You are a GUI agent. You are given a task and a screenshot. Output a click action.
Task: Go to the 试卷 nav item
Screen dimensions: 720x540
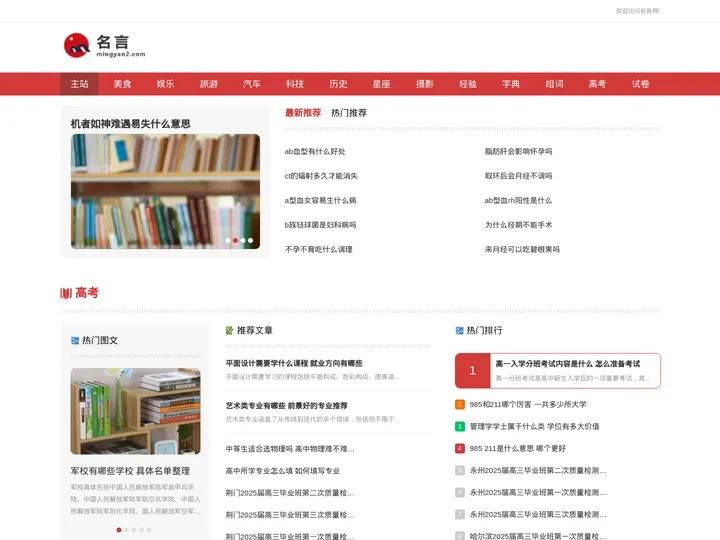tap(640, 84)
